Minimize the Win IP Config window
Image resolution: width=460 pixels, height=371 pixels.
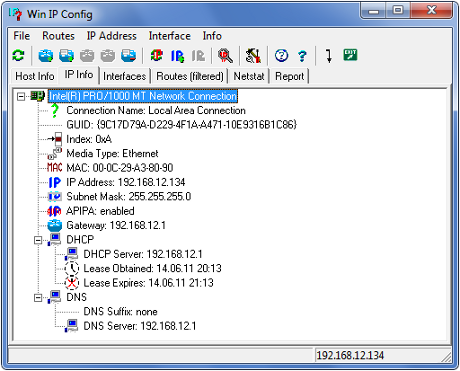tap(373, 10)
